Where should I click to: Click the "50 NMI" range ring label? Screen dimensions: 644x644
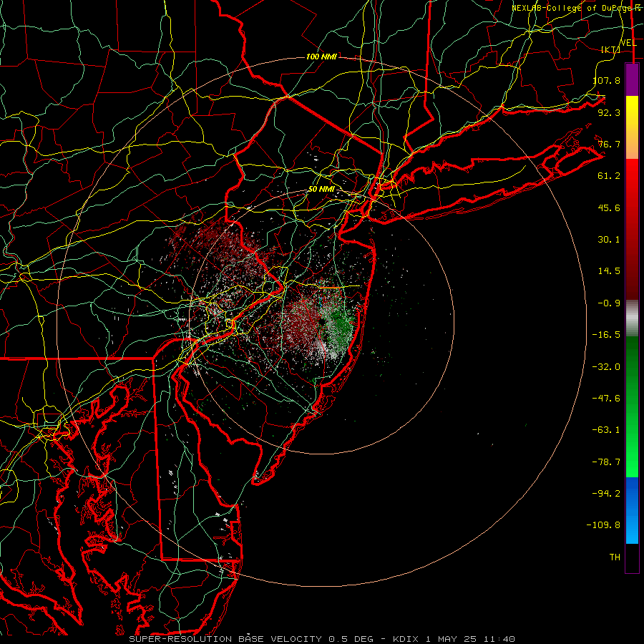[321, 189]
